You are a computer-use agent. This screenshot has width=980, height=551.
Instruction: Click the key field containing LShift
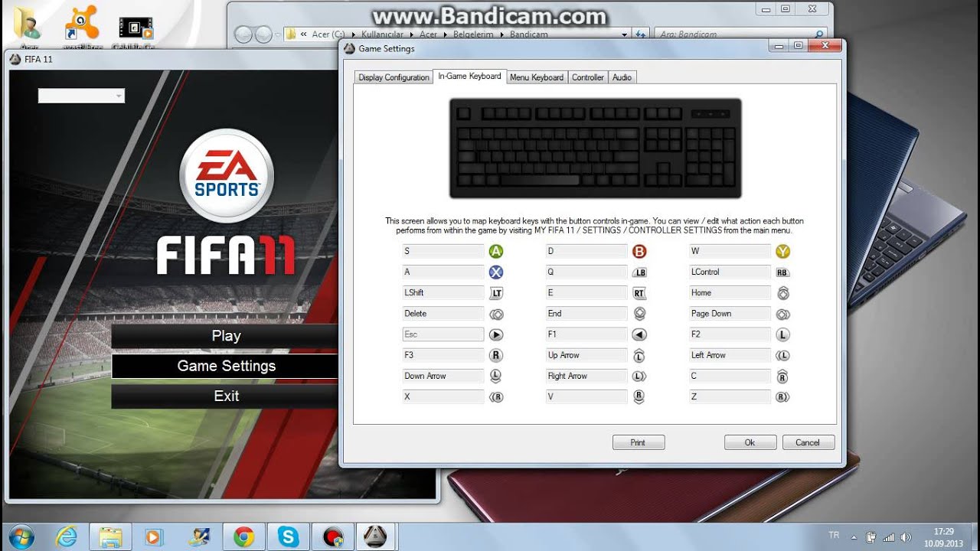point(443,292)
